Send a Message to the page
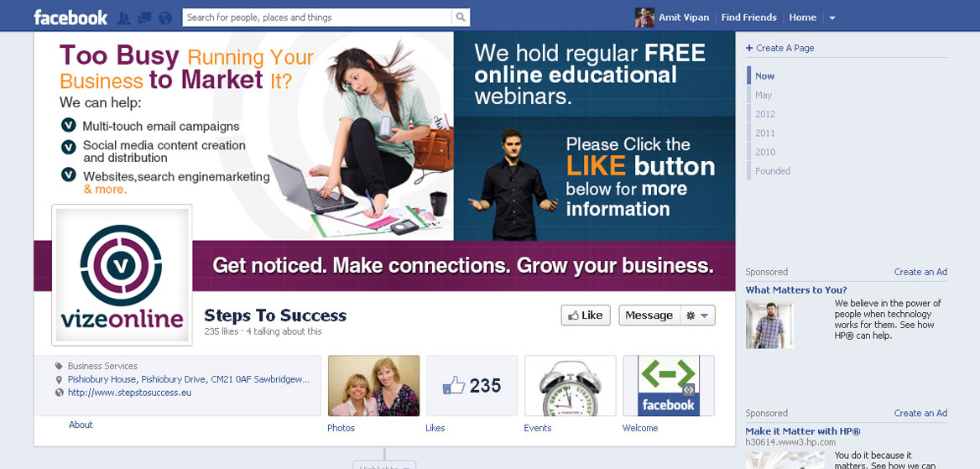 [649, 315]
